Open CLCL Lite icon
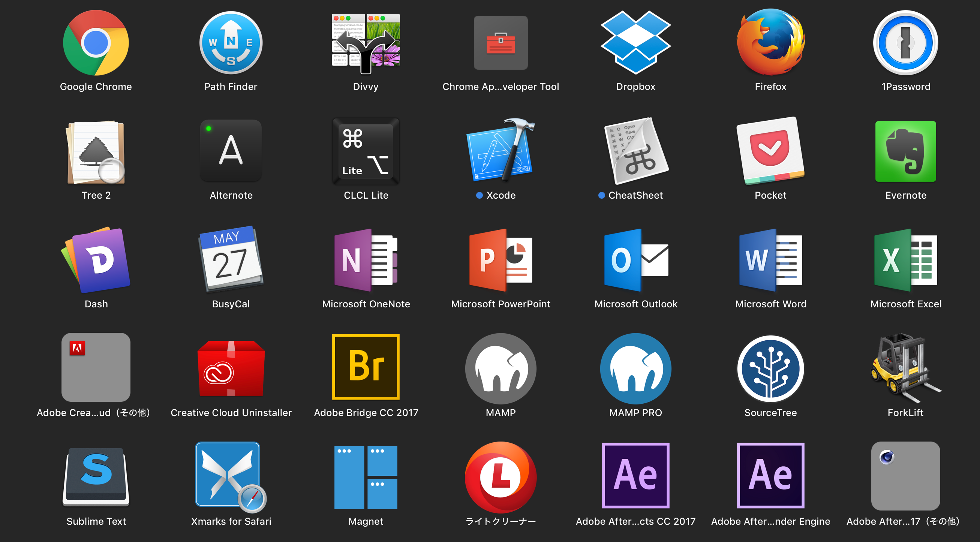Image resolution: width=980 pixels, height=542 pixels. pos(366,151)
